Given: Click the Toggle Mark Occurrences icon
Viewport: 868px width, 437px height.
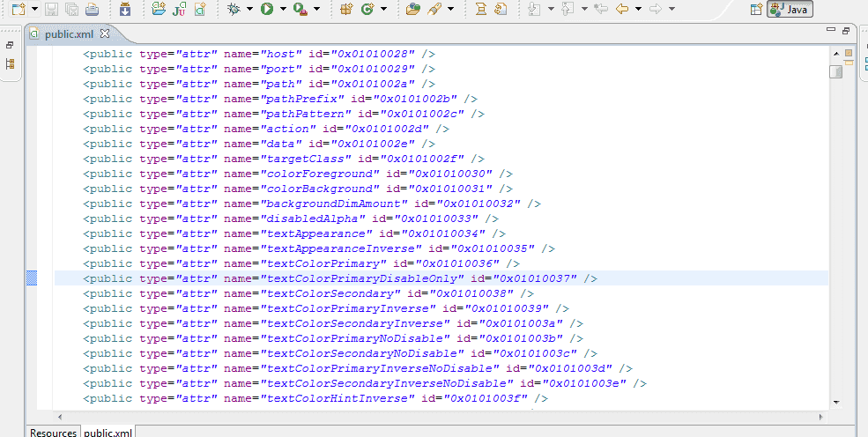Looking at the screenshot, I should click(x=481, y=9).
